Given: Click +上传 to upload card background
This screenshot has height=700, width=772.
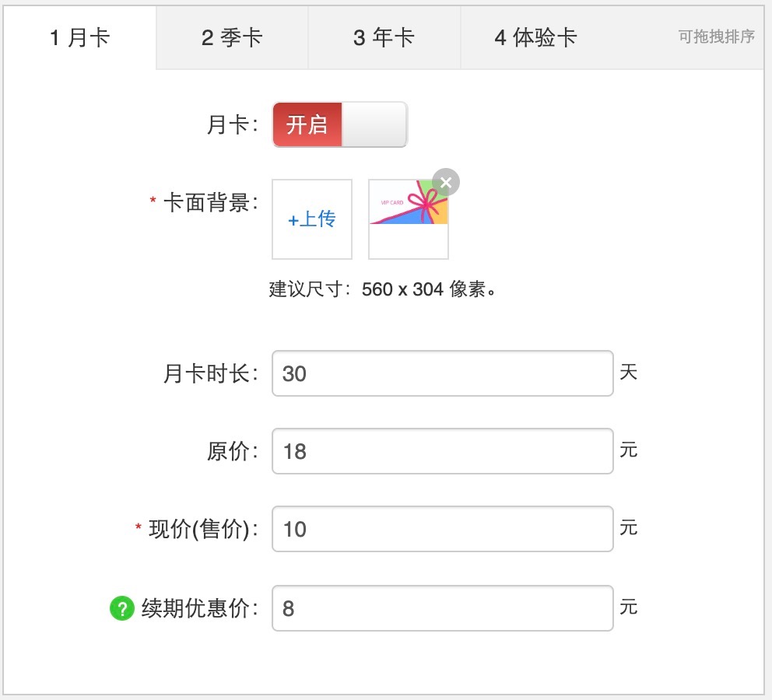Looking at the screenshot, I should (311, 219).
